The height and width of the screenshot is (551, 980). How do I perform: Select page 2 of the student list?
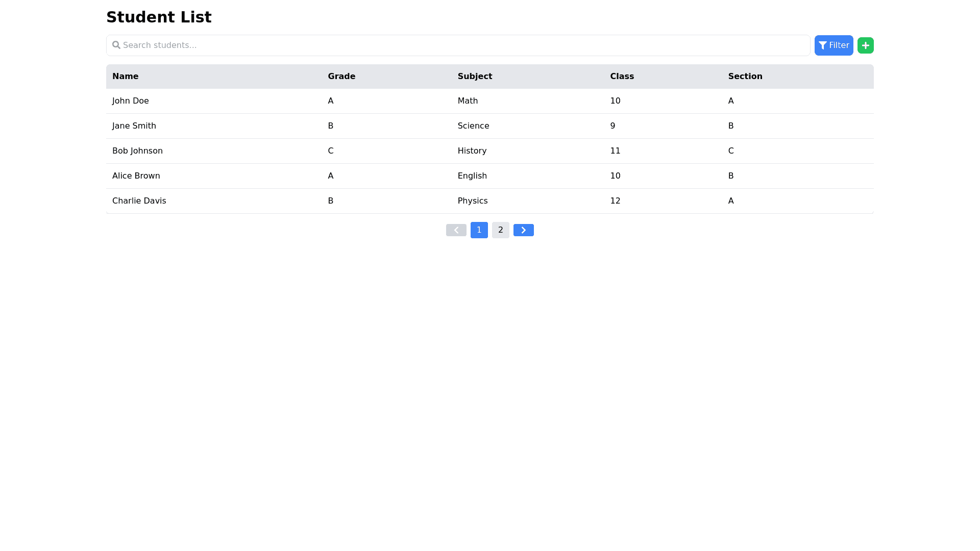point(500,230)
